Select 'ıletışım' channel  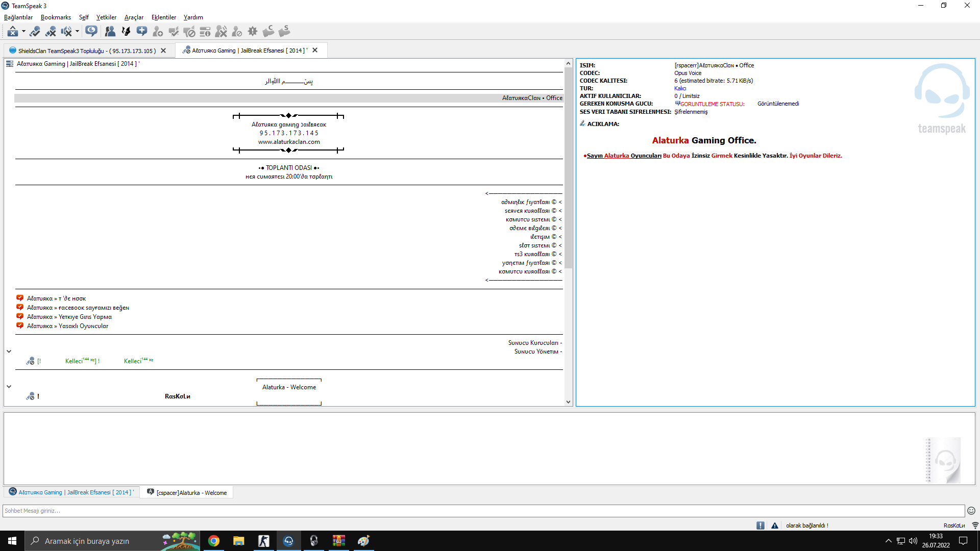point(546,237)
